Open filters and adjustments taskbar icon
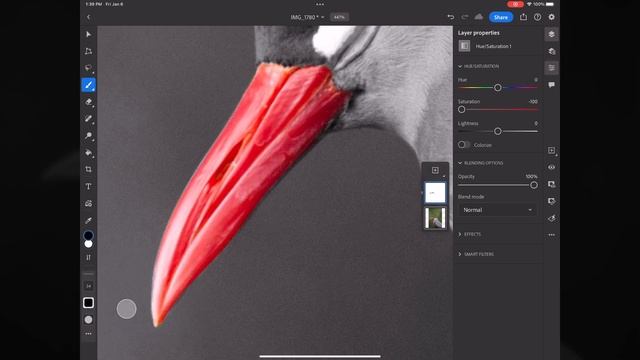The height and width of the screenshot is (360, 640). 551,218
